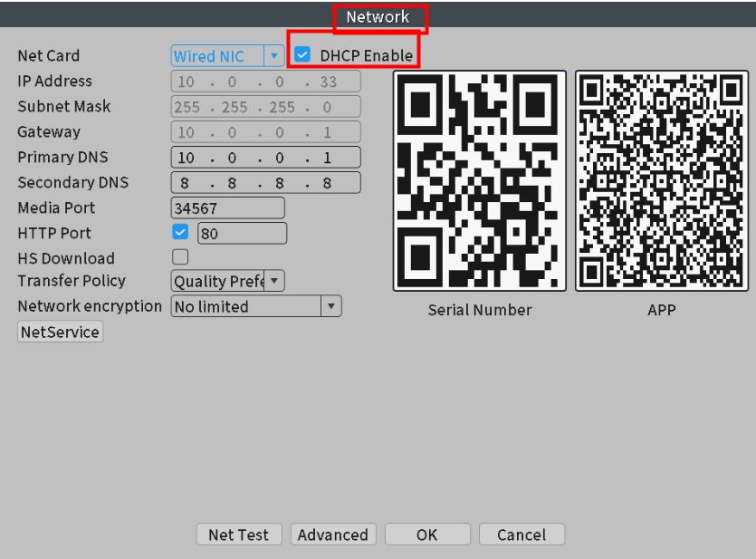Edit the Primary DNS field
The height and width of the screenshot is (559, 756).
[x=265, y=158]
